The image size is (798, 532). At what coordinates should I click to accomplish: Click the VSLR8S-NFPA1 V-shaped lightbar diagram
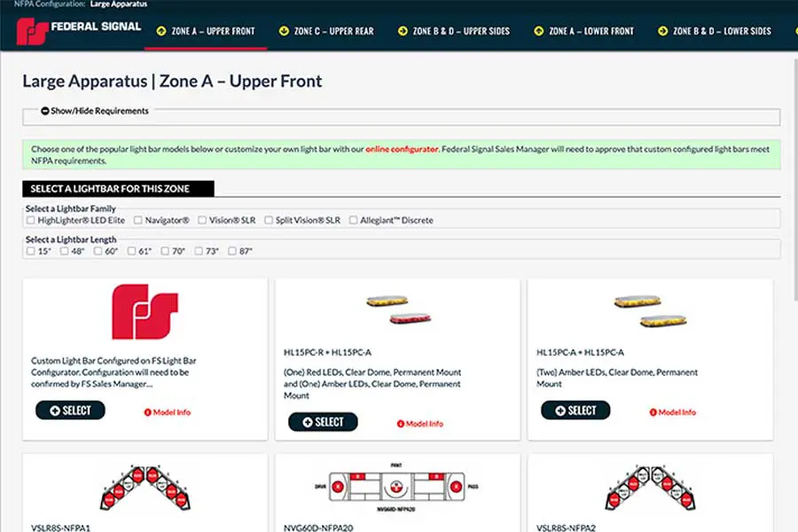(x=145, y=488)
